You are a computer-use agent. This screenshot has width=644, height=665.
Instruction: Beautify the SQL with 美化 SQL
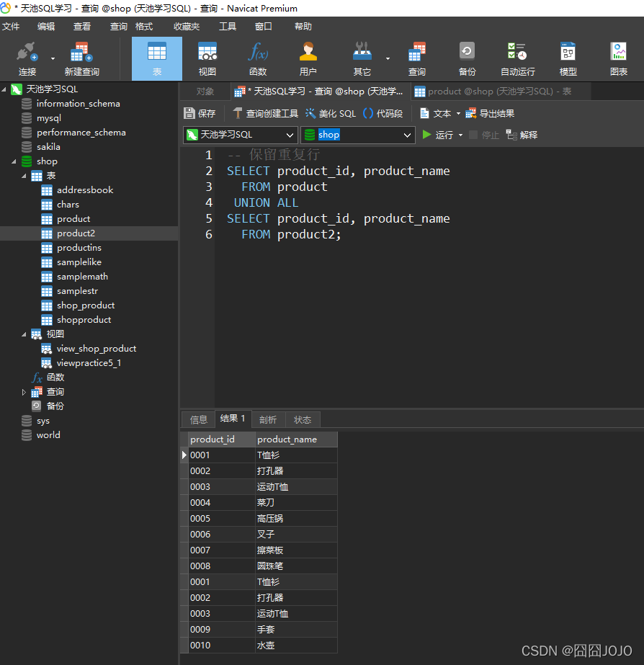pyautogui.click(x=331, y=113)
